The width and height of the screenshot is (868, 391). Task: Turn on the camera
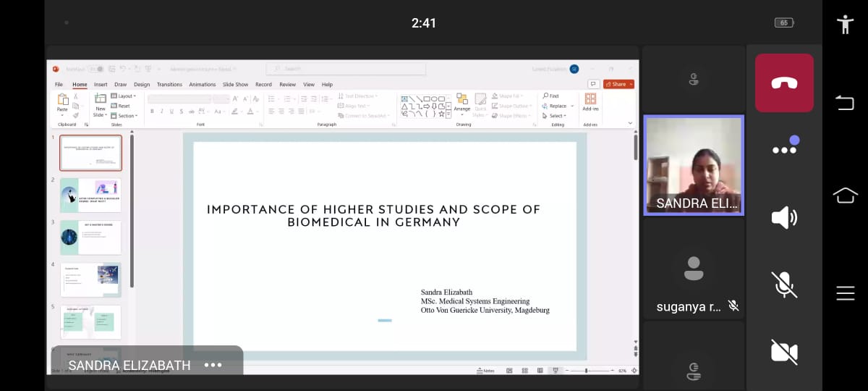(784, 352)
